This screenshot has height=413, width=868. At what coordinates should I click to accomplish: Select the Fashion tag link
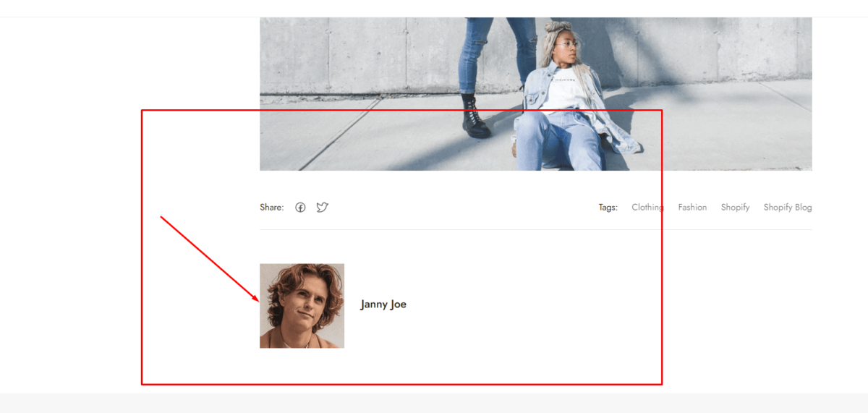[x=692, y=208]
